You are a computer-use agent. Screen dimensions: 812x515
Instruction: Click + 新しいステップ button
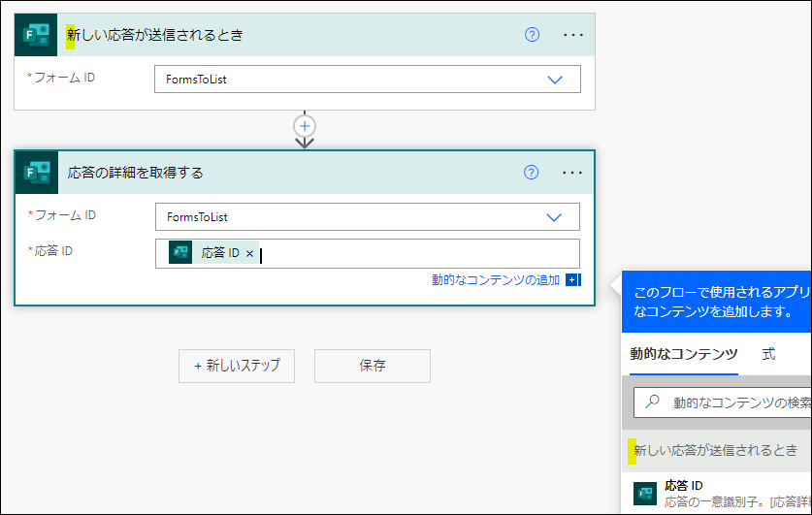coord(237,366)
